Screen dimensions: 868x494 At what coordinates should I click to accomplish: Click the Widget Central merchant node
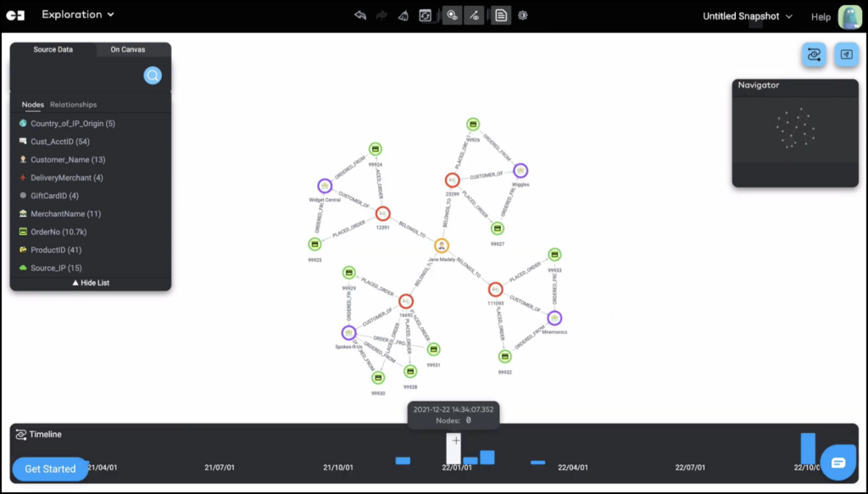point(325,186)
